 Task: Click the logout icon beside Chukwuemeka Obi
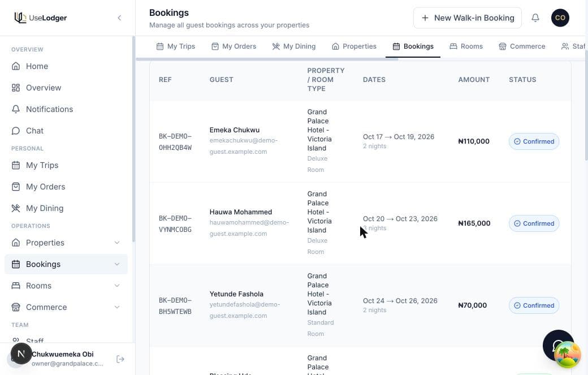point(120,359)
